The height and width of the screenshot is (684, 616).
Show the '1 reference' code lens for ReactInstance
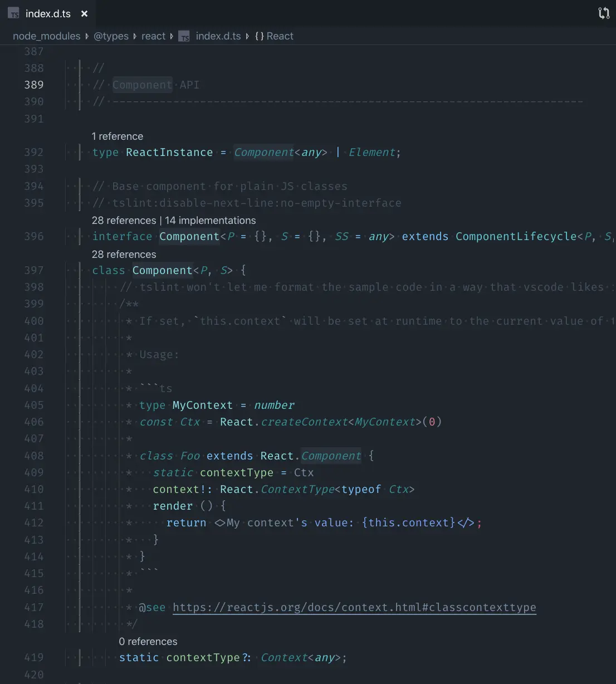point(118,136)
